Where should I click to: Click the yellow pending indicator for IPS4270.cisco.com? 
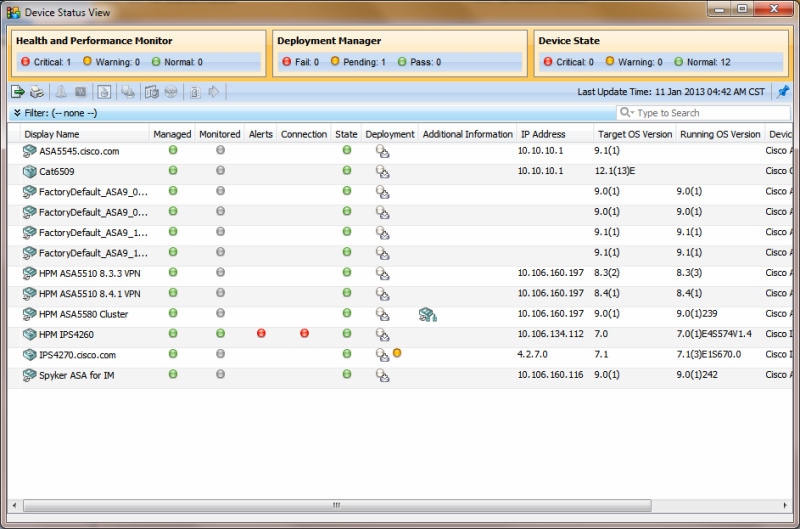pos(397,352)
